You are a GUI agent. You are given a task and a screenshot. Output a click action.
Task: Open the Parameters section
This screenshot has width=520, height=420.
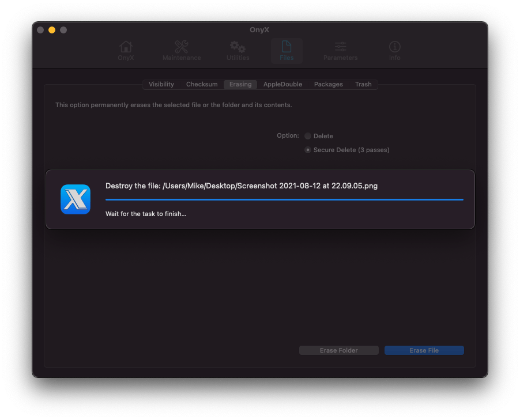[340, 51]
